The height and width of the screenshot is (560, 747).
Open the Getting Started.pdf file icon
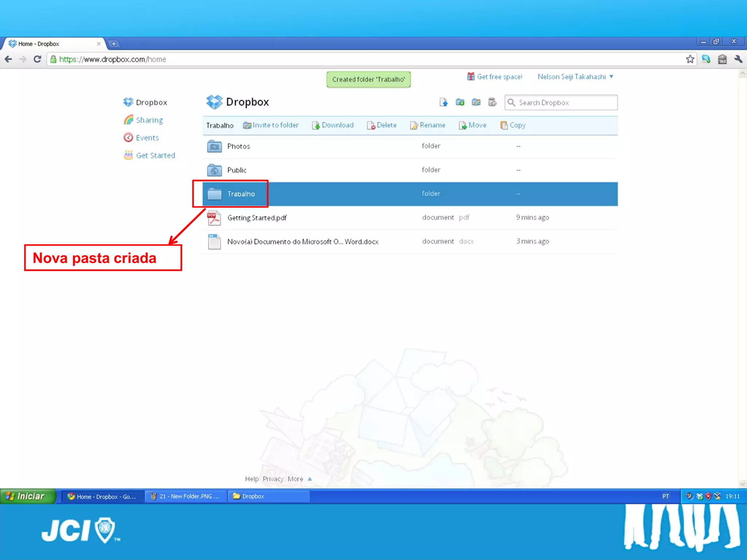pyautogui.click(x=214, y=218)
